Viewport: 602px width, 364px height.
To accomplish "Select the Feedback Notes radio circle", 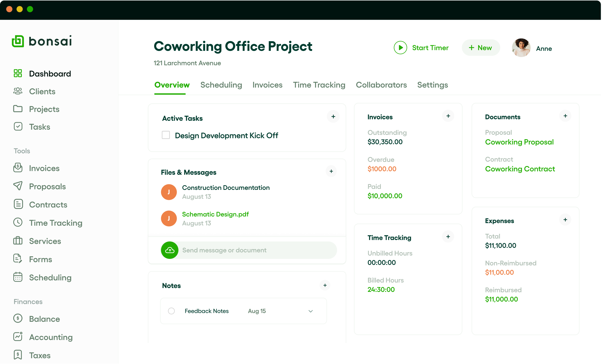I will pyautogui.click(x=171, y=311).
